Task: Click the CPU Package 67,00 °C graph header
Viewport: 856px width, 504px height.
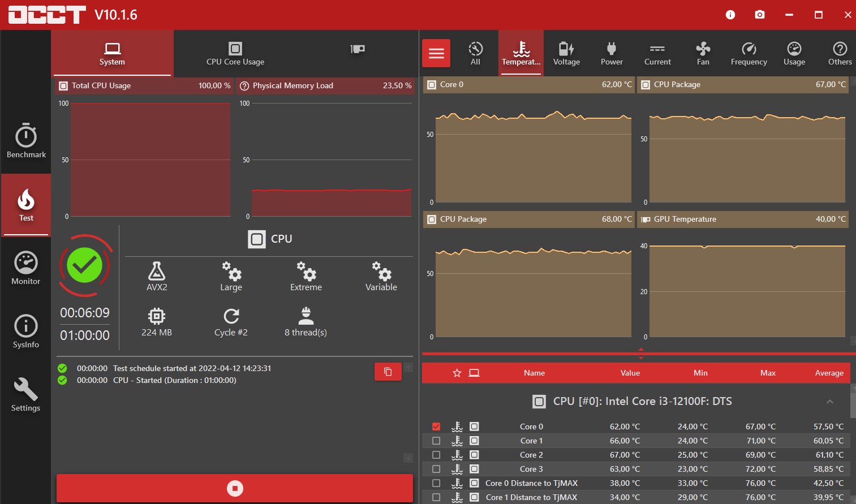Action: point(743,85)
